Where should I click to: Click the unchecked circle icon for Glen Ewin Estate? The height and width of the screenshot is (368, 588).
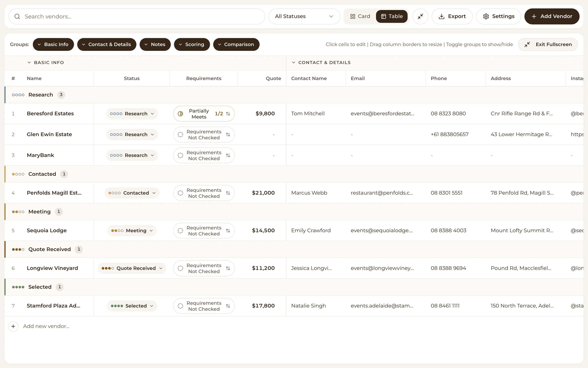[x=180, y=135]
